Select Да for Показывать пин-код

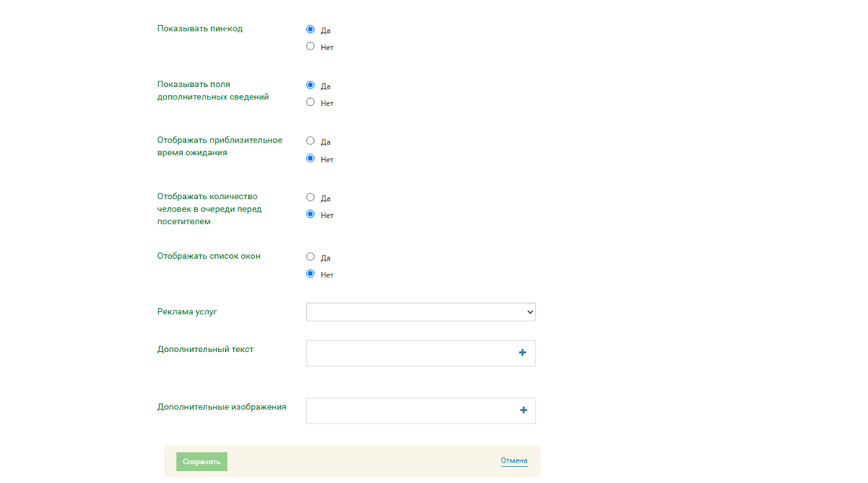click(310, 29)
